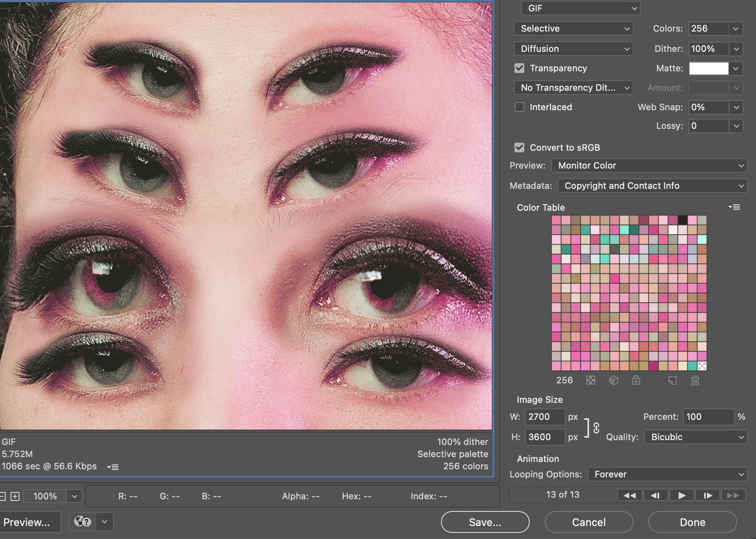Click the Colors field showing 256
Image resolution: width=756 pixels, height=539 pixels.
pyautogui.click(x=708, y=28)
